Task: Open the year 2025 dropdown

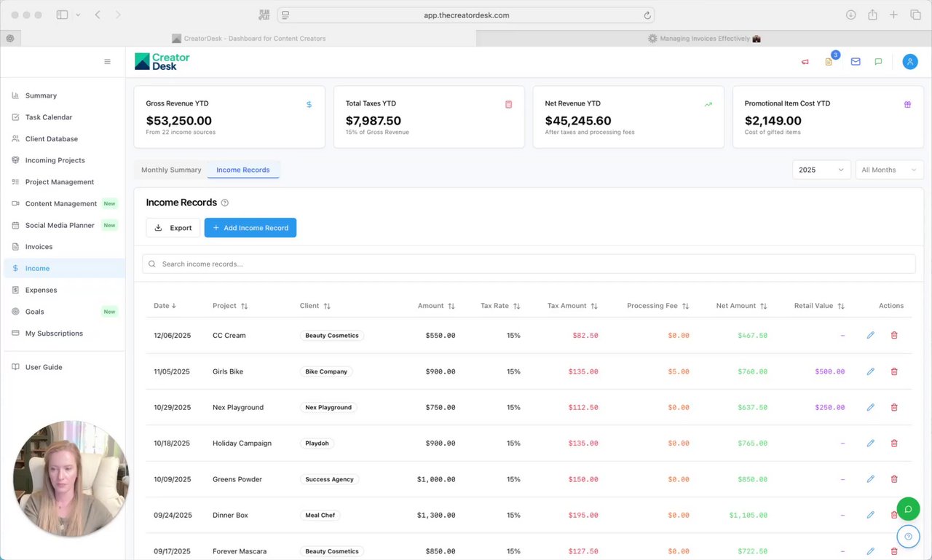Action: 821,170
